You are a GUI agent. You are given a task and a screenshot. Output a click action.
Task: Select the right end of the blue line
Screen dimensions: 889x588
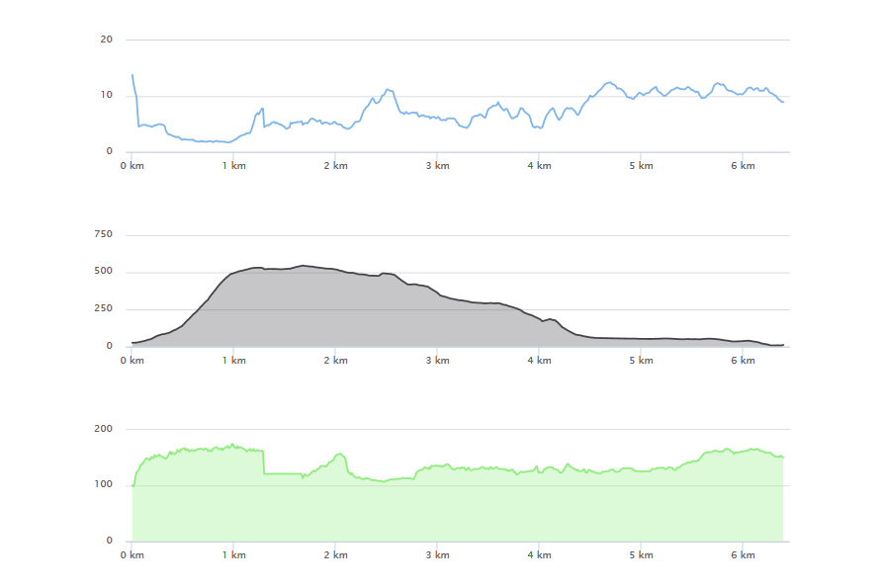(783, 103)
